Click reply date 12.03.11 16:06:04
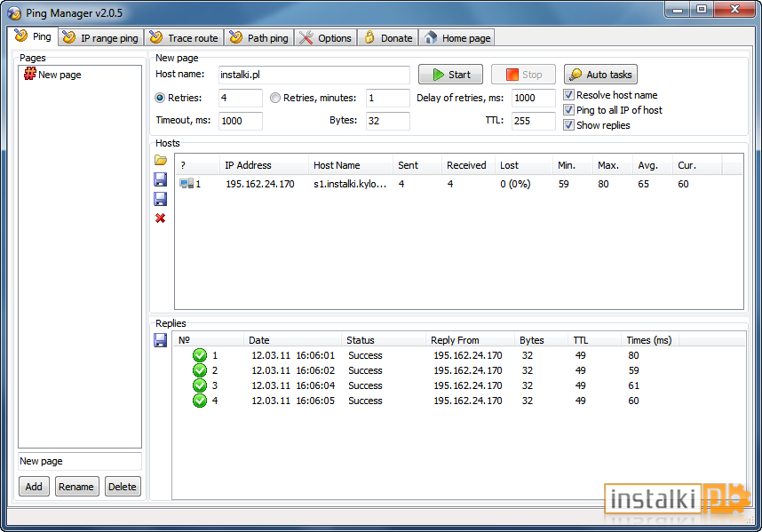Screen dimensions: 762x532 (293, 385)
